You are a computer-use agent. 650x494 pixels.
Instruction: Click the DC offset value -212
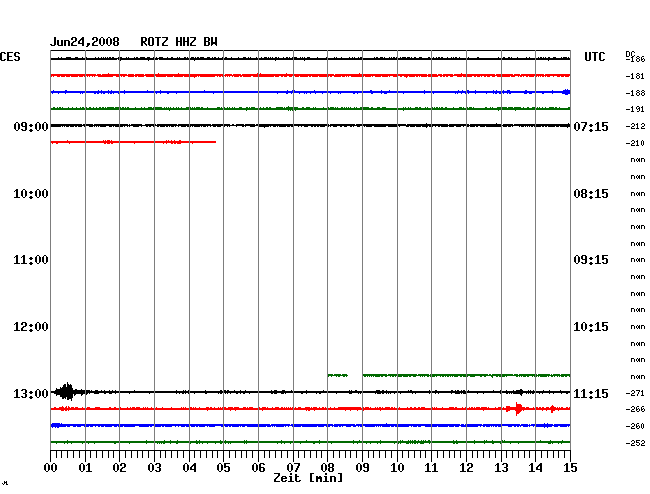[x=635, y=126]
